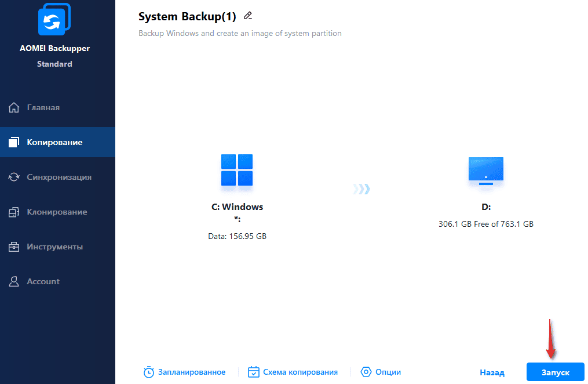588x384 pixels.
Task: Switch to the Клонирование section
Action: [x=58, y=212]
